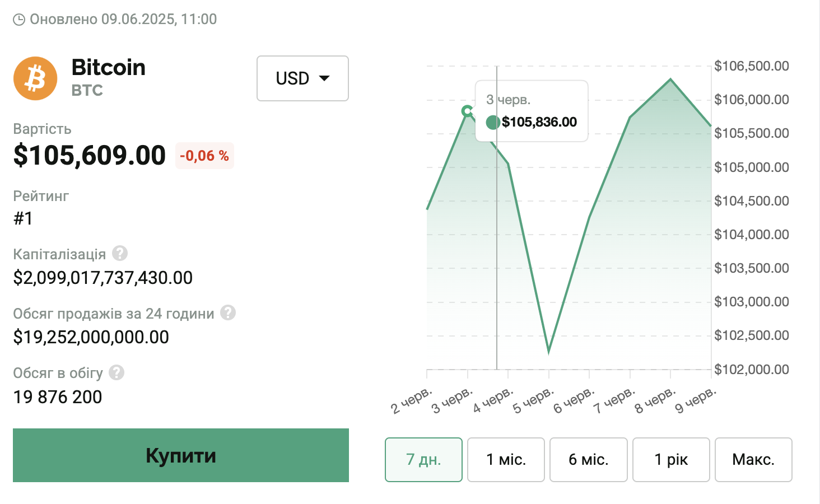Open the USD currency dropdown
820x504 pixels.
[302, 78]
